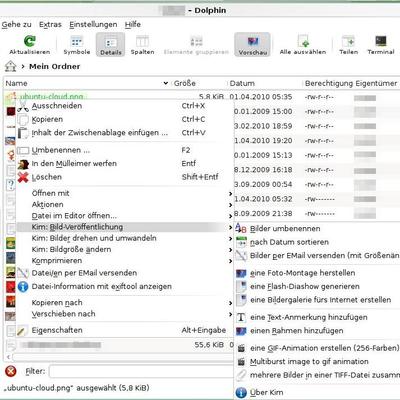Image resolution: width=400 pixels, height=400 pixels.
Task: Click the horizontal scrollbar left arrow
Action: pos(8,357)
